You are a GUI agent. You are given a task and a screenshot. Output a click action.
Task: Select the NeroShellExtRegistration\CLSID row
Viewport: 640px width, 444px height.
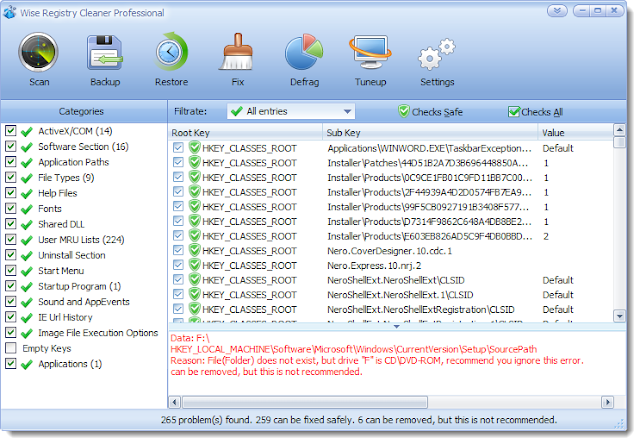point(391,309)
